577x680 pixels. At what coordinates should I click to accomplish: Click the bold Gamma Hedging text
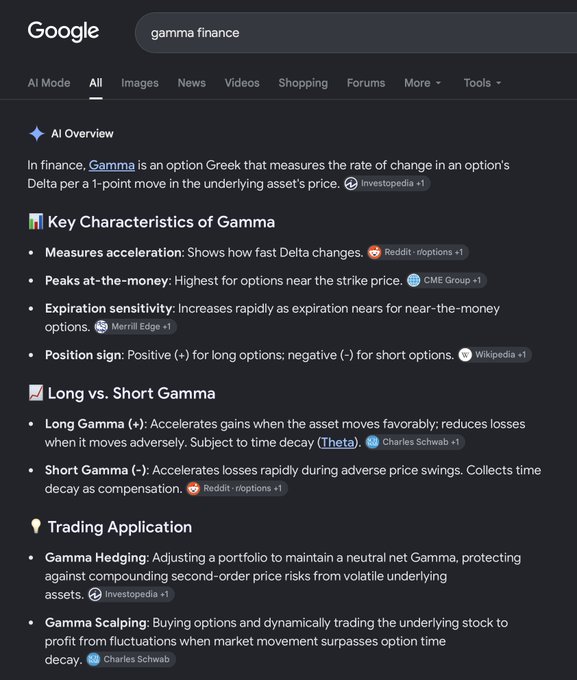pos(97,557)
